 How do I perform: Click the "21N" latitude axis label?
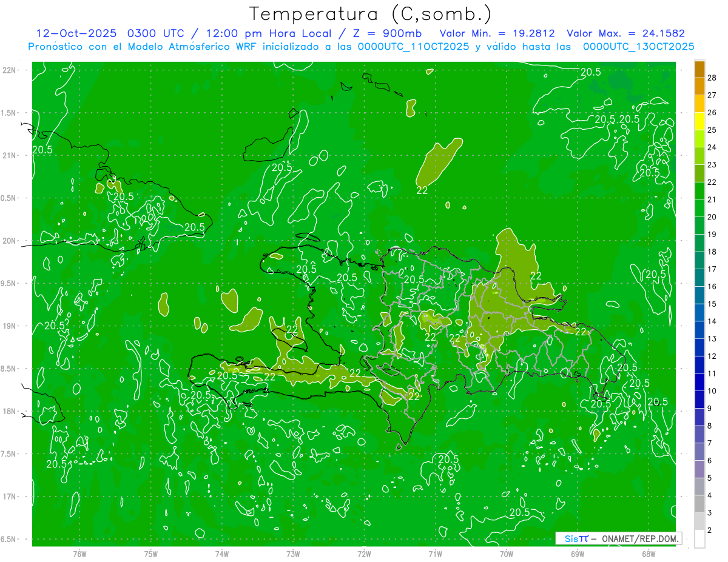(10, 155)
